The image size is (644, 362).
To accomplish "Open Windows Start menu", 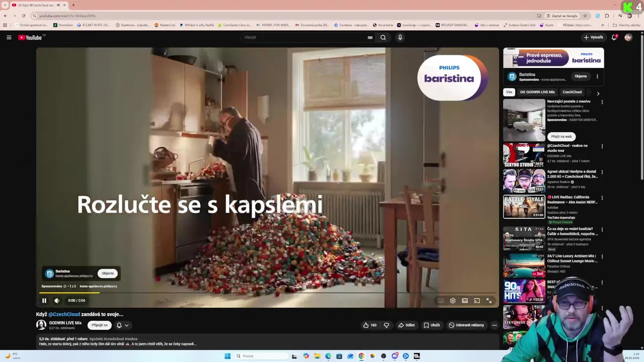I will (227, 356).
